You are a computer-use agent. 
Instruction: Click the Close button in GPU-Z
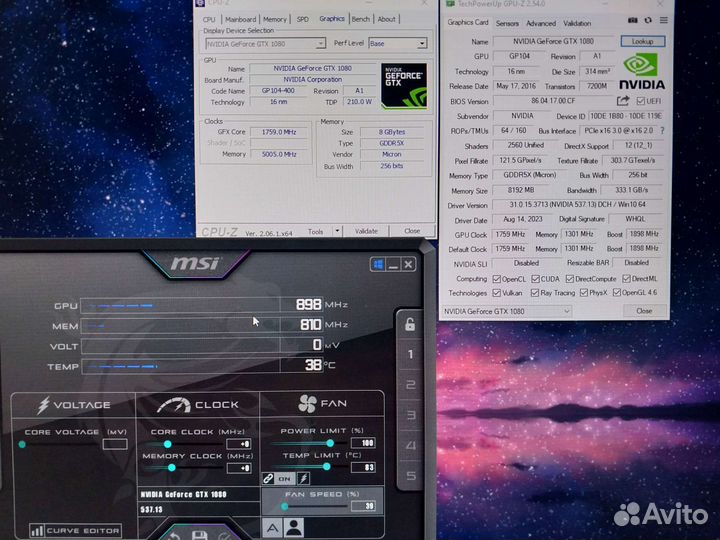coord(644,311)
